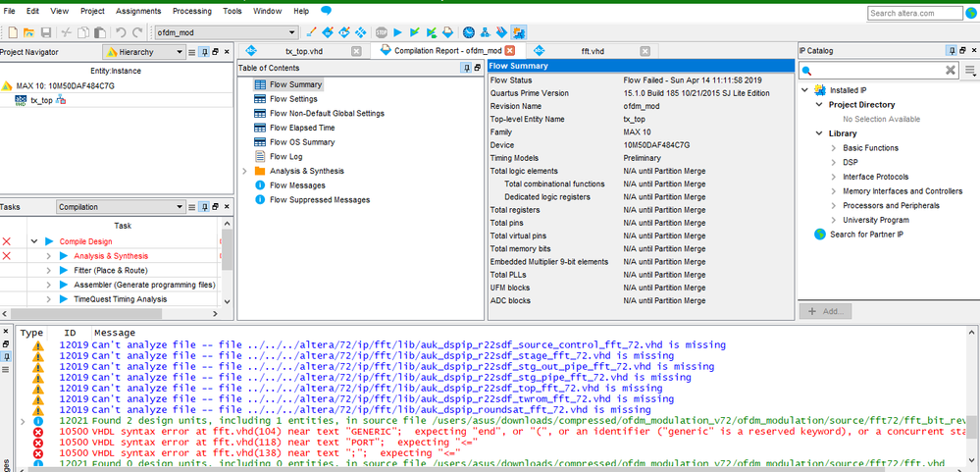Open the Processing menu
The image size is (980, 472).
(191, 11)
